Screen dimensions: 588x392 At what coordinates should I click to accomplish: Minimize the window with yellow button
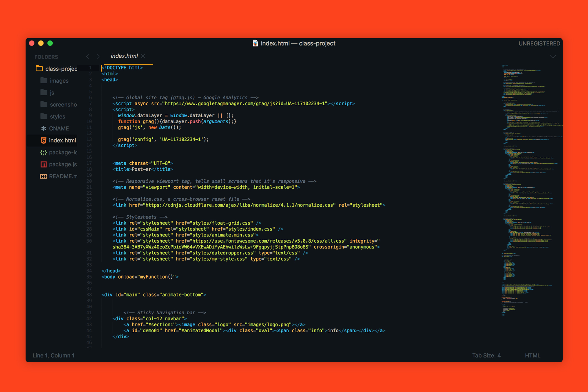click(41, 43)
